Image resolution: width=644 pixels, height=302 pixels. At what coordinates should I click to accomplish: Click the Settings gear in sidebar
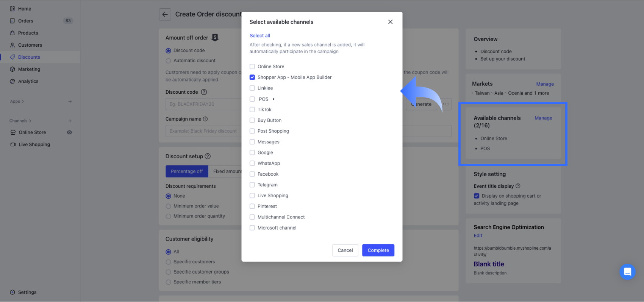point(13,292)
